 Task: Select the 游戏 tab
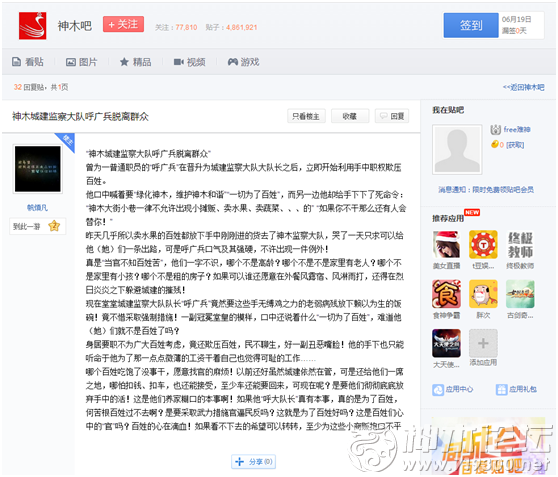click(x=244, y=62)
